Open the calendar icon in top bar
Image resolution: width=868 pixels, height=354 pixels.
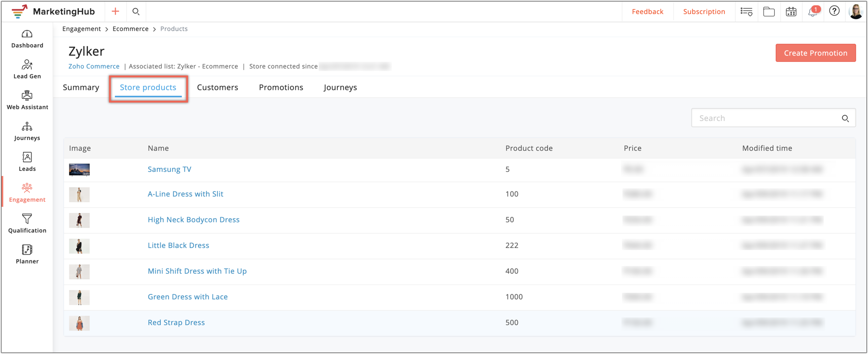click(x=791, y=11)
